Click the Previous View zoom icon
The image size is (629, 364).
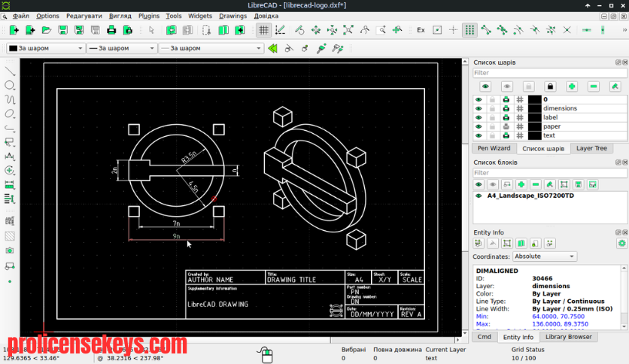point(365,30)
